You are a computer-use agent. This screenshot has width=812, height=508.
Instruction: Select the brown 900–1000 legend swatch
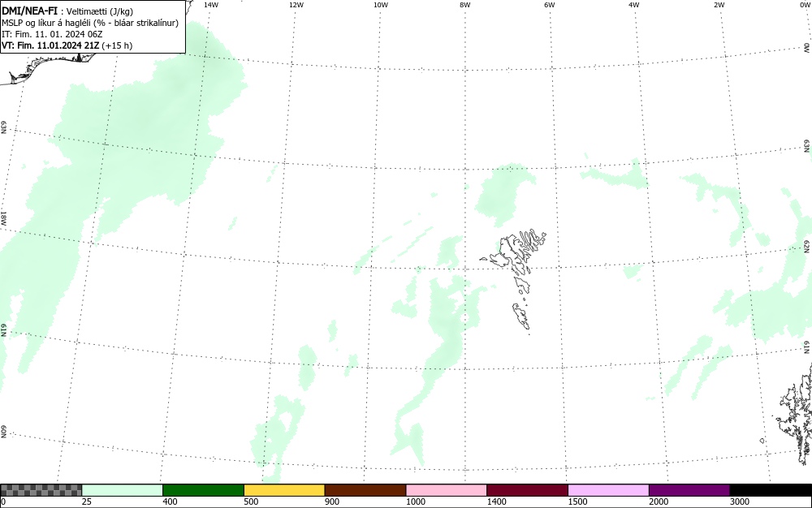coord(365,490)
